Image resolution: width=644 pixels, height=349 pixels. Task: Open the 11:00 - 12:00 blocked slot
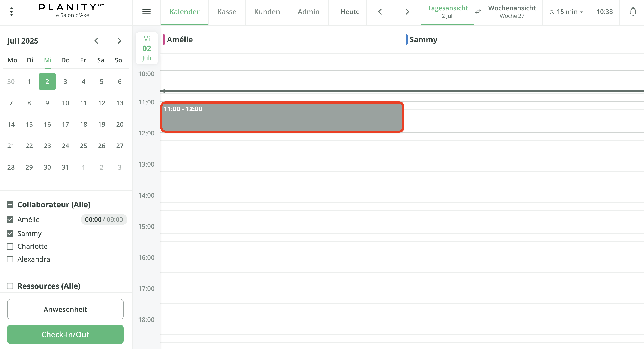[x=282, y=117]
